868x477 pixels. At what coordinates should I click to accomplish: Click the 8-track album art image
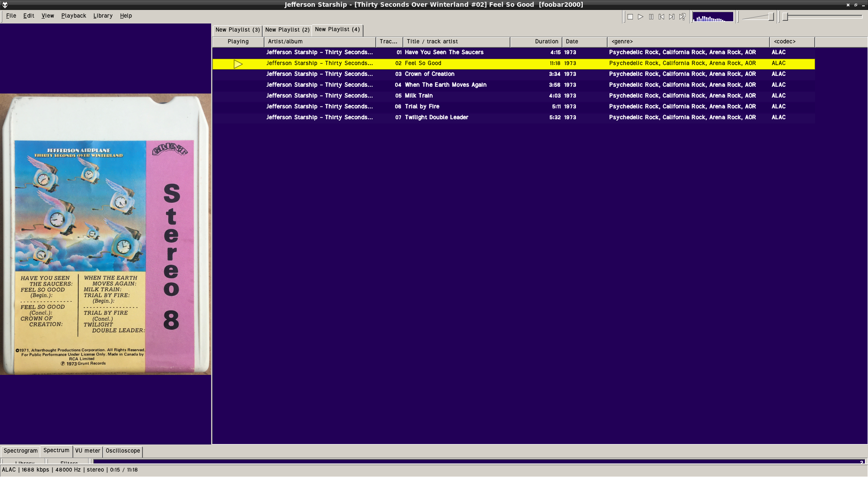pos(106,234)
